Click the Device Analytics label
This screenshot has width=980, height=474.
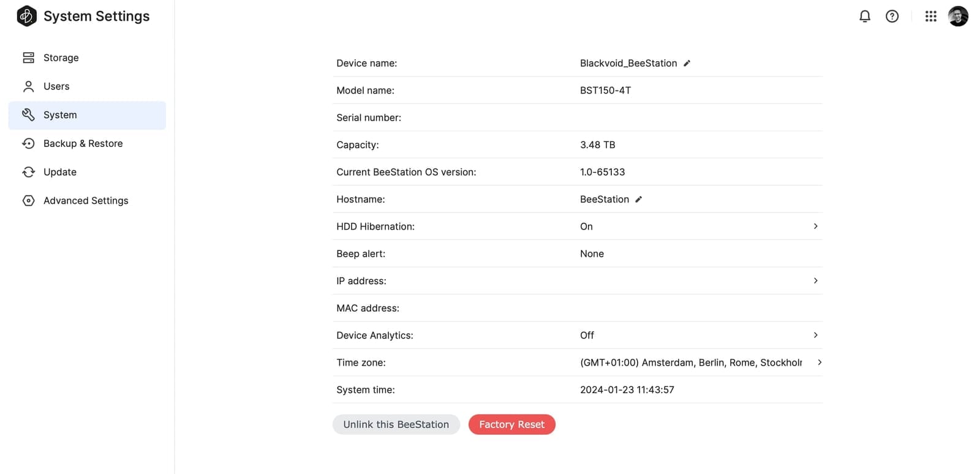tap(375, 336)
